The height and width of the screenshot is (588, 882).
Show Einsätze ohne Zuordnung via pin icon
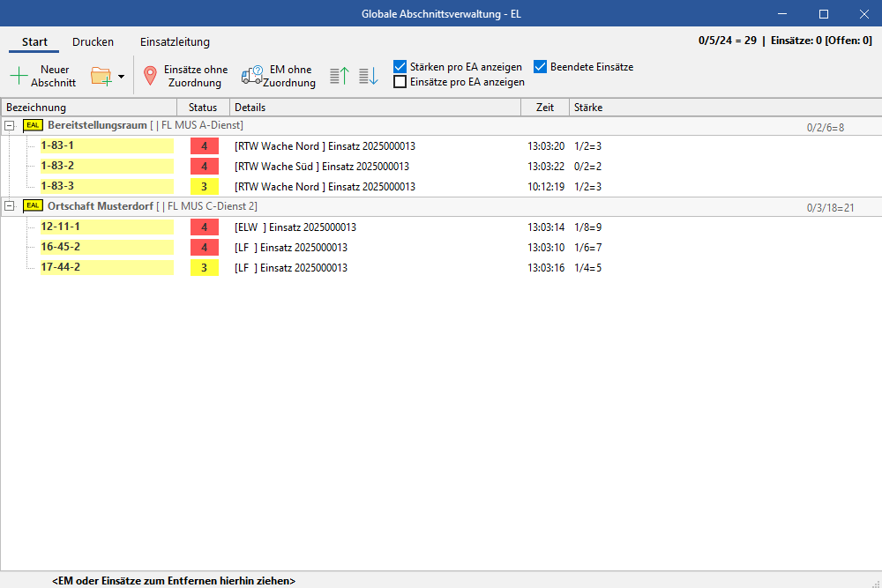pyautogui.click(x=150, y=76)
